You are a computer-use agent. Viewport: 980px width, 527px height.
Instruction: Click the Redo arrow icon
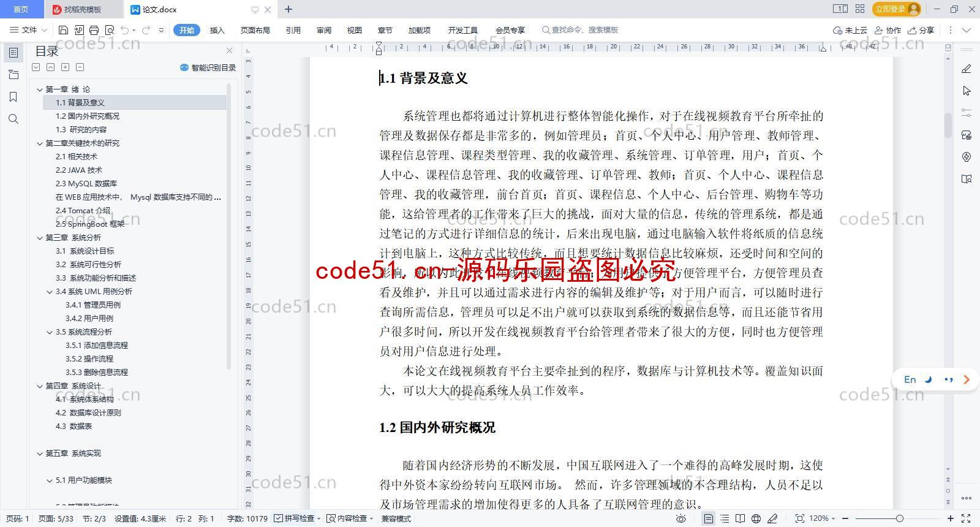pos(146,30)
